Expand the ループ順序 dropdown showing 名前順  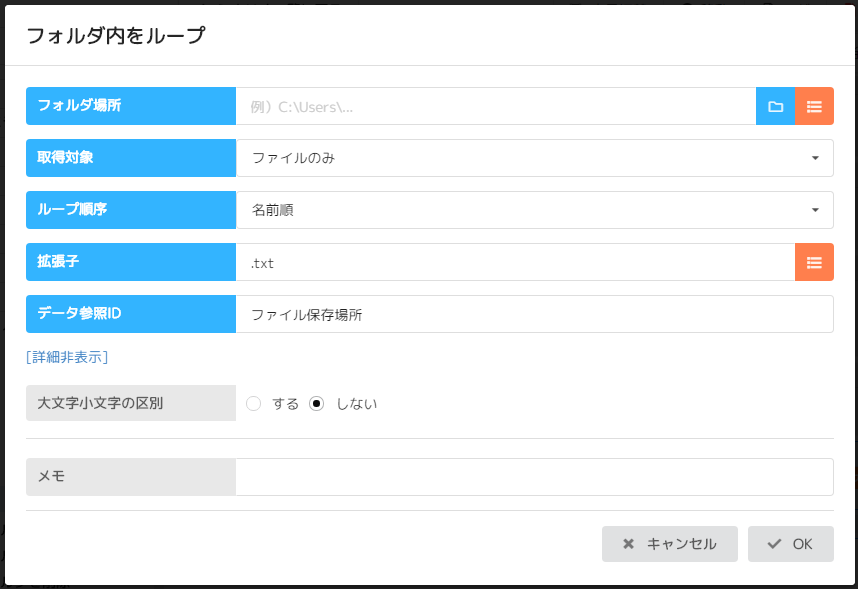coord(534,210)
